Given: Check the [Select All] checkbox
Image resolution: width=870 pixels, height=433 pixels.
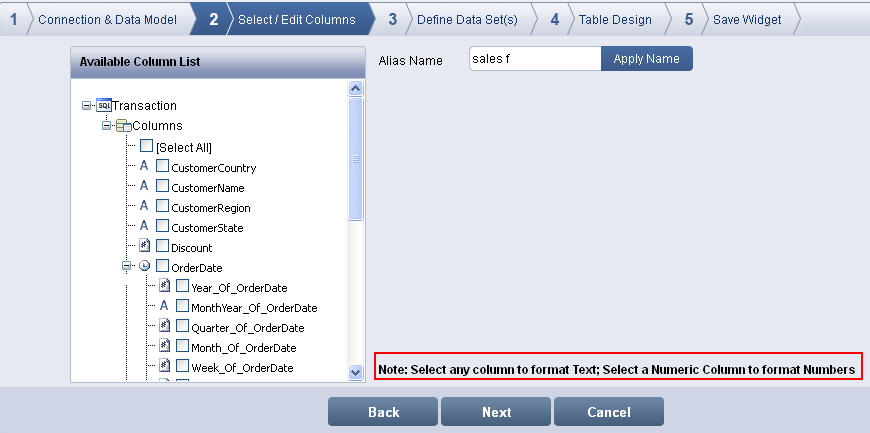Looking at the screenshot, I should [147, 147].
